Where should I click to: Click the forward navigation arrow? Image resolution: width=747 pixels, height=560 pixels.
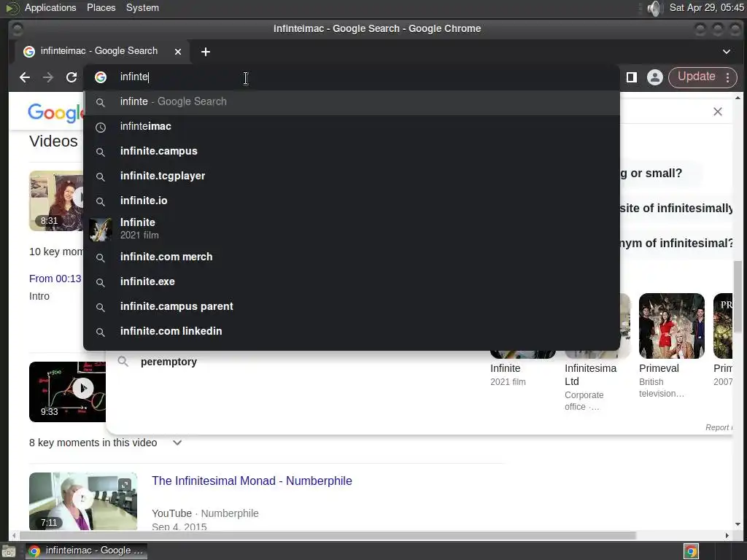click(x=47, y=77)
